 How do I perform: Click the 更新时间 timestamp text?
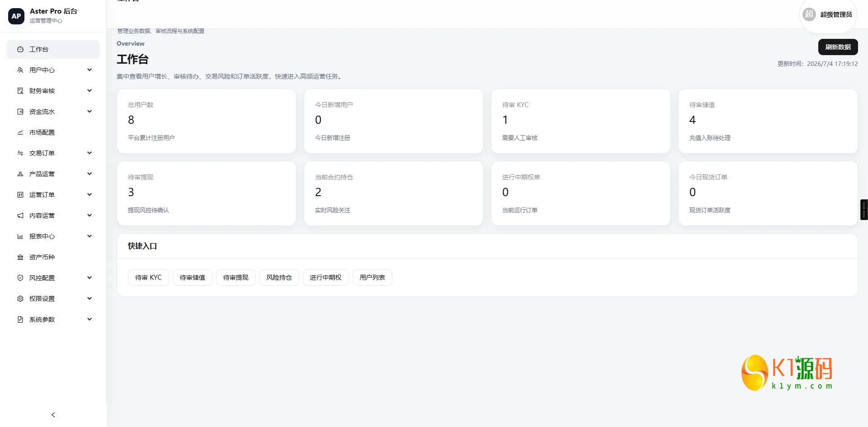[x=818, y=64]
